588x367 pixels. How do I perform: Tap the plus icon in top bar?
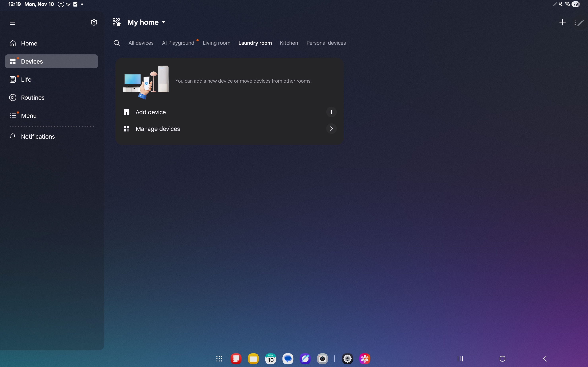562,22
